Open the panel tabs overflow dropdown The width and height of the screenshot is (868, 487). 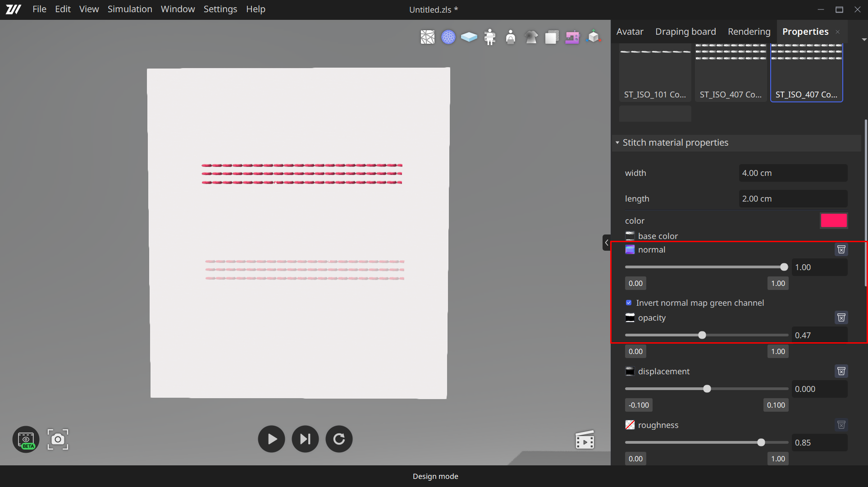click(863, 40)
